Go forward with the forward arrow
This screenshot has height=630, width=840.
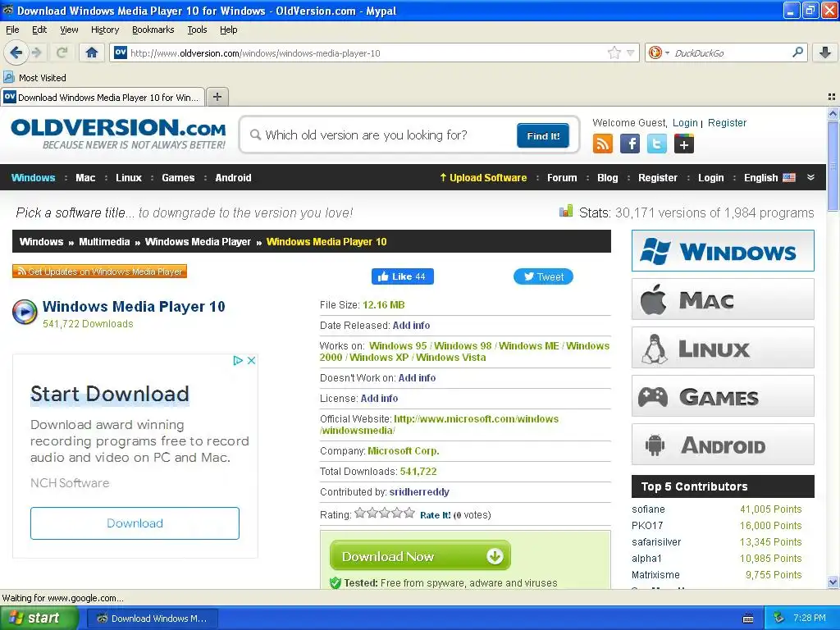click(x=36, y=52)
